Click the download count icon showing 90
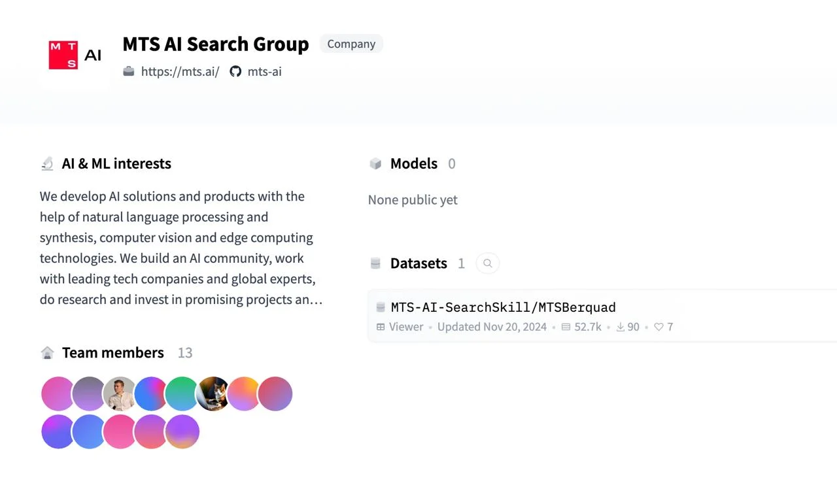The image size is (837, 504). tap(620, 327)
